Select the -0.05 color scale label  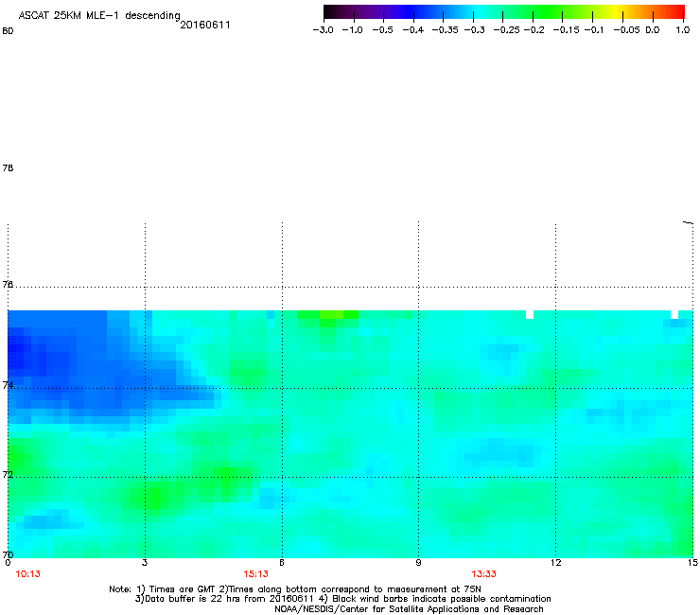(x=626, y=30)
